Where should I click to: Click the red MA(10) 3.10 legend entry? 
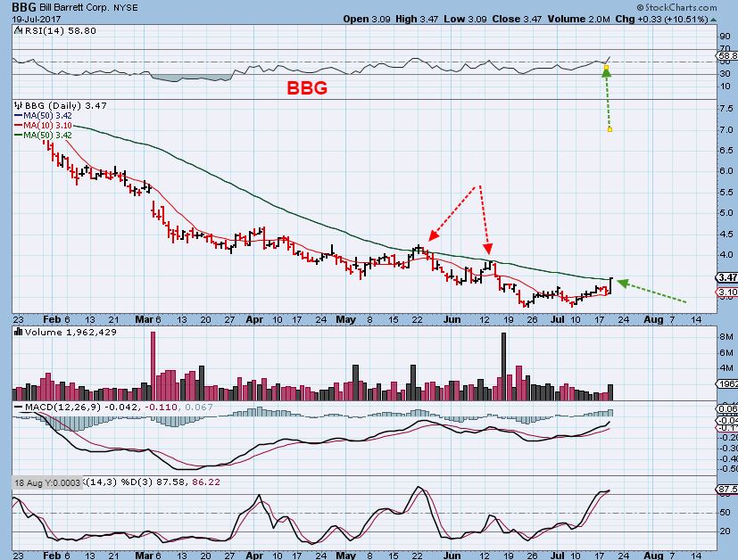43,125
